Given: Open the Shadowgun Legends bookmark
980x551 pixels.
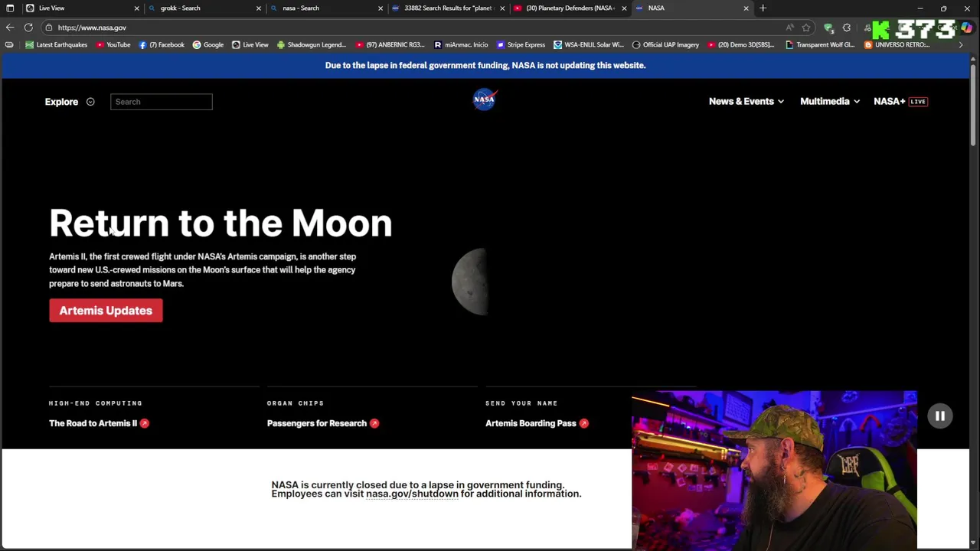Looking at the screenshot, I should [312, 44].
